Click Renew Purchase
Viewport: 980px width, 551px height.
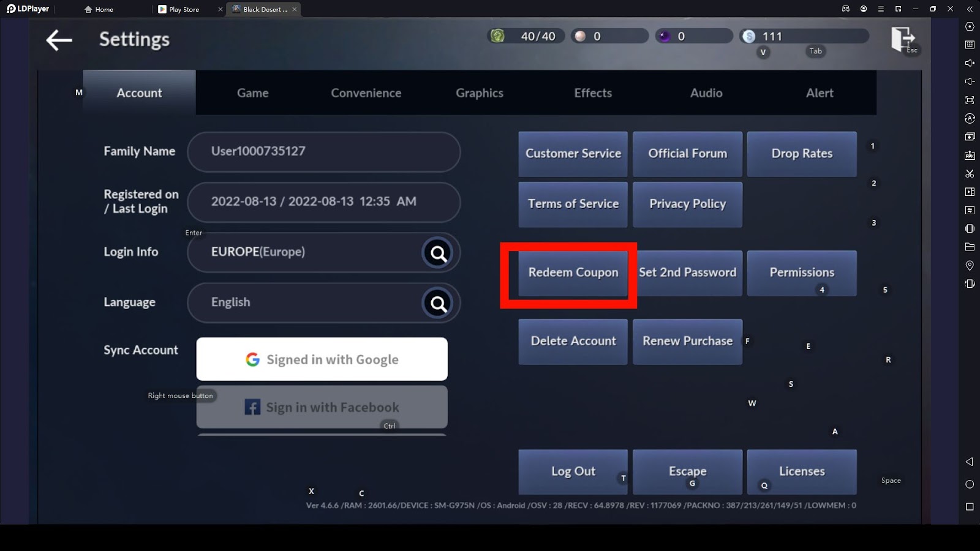click(688, 342)
